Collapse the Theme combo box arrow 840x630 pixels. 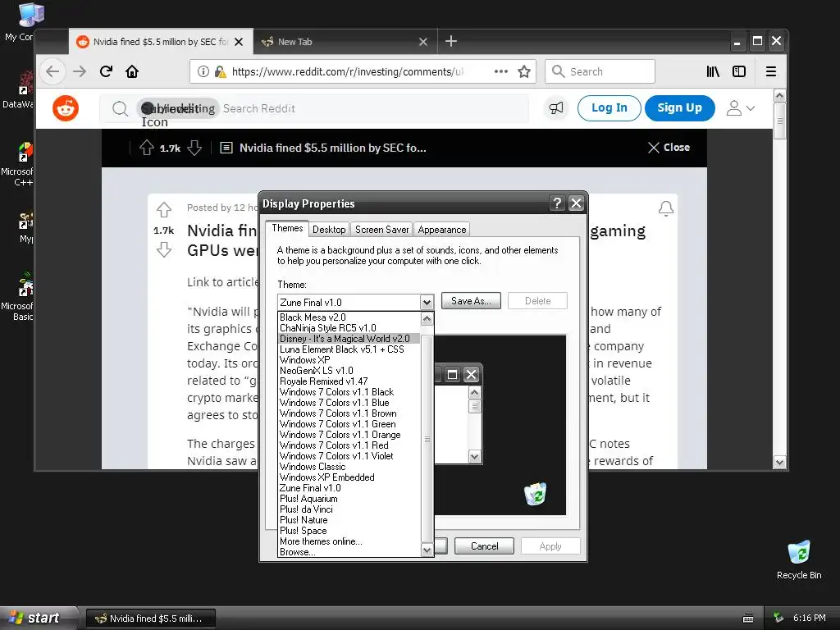point(427,302)
